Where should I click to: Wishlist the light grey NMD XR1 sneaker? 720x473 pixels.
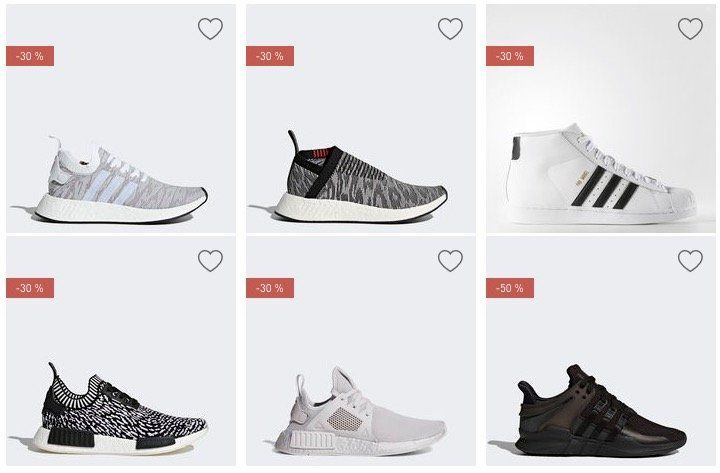tap(450, 261)
